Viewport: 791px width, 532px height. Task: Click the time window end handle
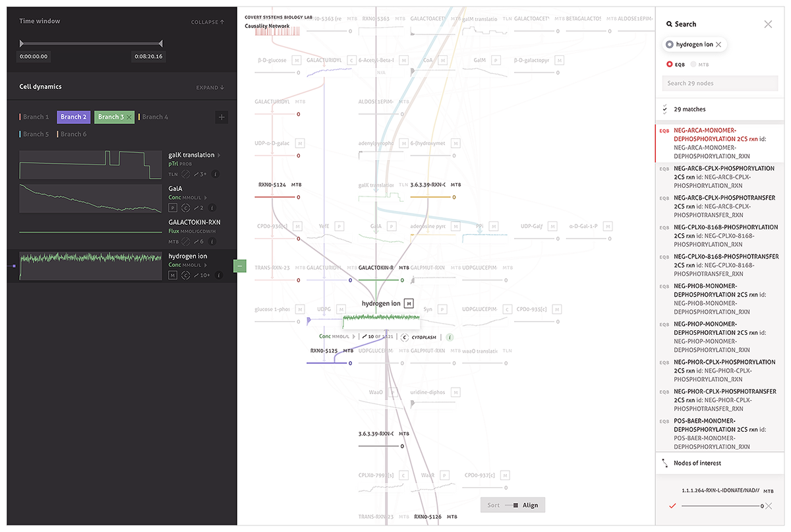pos(161,44)
